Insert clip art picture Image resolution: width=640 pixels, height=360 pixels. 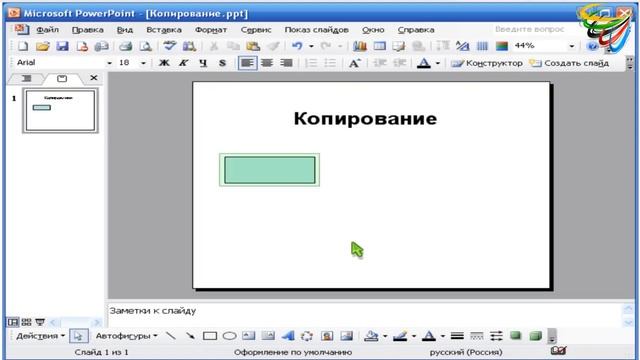point(327,336)
